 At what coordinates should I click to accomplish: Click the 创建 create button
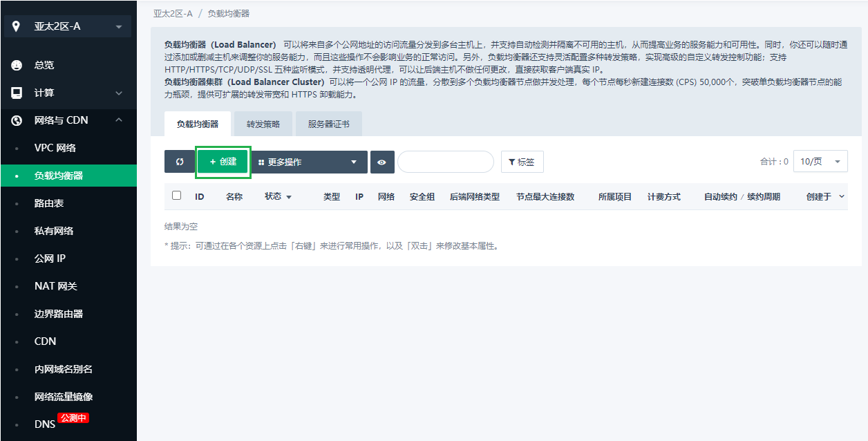click(223, 162)
